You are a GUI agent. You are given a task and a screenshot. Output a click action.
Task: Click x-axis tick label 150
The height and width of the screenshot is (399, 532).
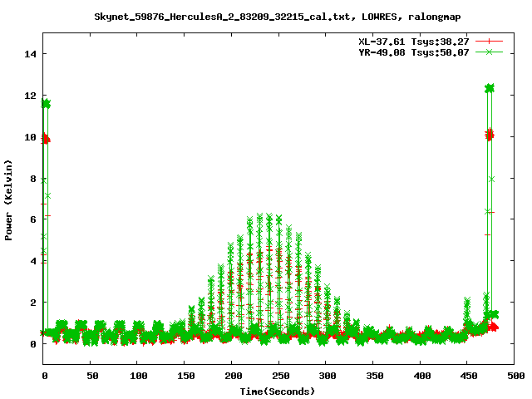click(x=185, y=376)
